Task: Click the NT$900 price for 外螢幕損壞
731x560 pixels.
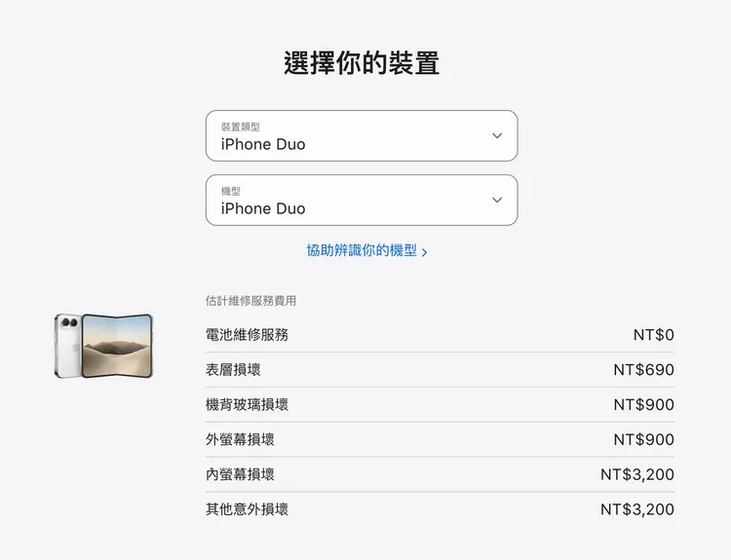Action: (644, 439)
